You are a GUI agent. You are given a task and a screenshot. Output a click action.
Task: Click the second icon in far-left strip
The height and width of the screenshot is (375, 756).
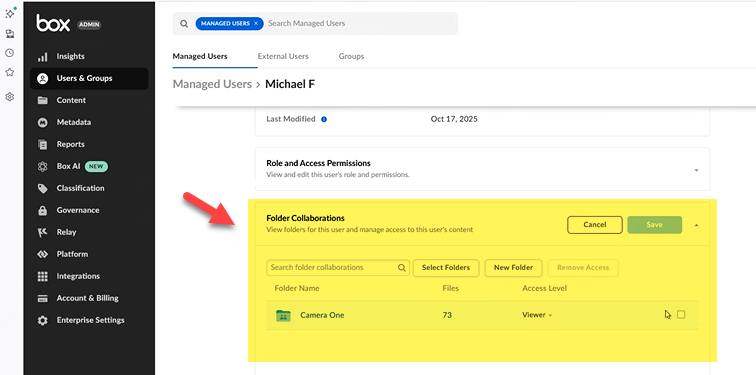9,34
